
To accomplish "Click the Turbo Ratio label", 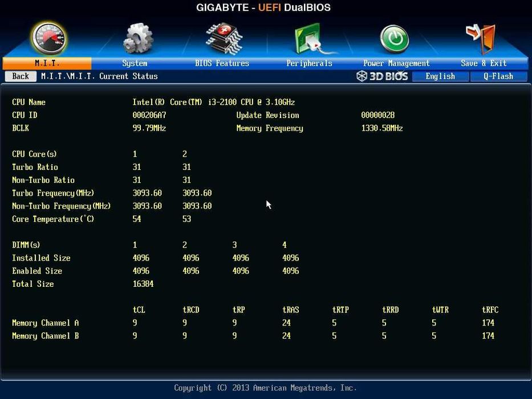I will click(35, 167).
